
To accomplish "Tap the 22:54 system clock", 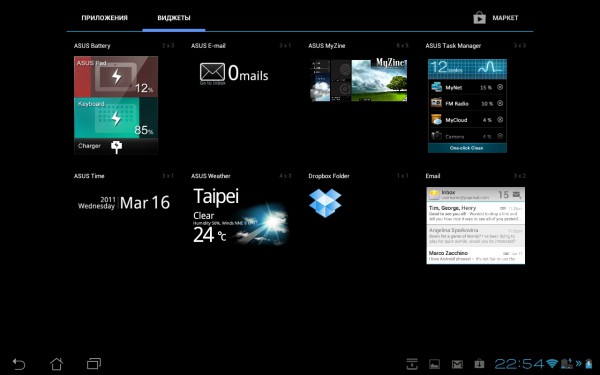I will 519,364.
